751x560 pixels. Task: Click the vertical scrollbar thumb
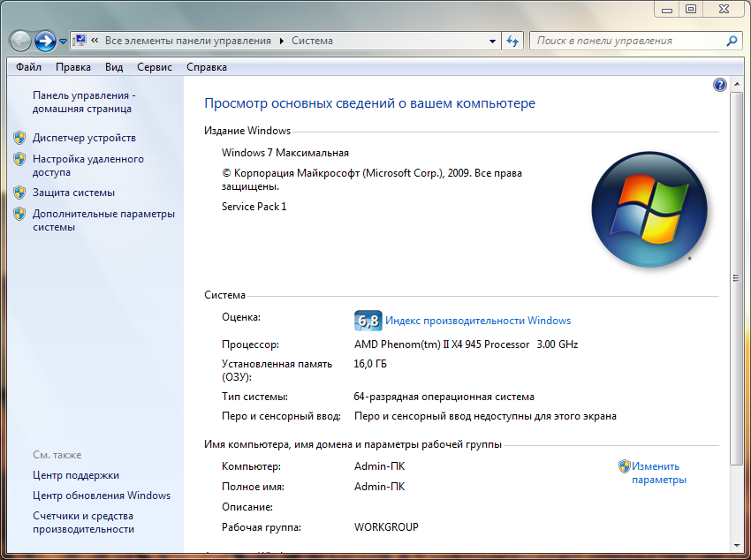pyautogui.click(x=736, y=278)
